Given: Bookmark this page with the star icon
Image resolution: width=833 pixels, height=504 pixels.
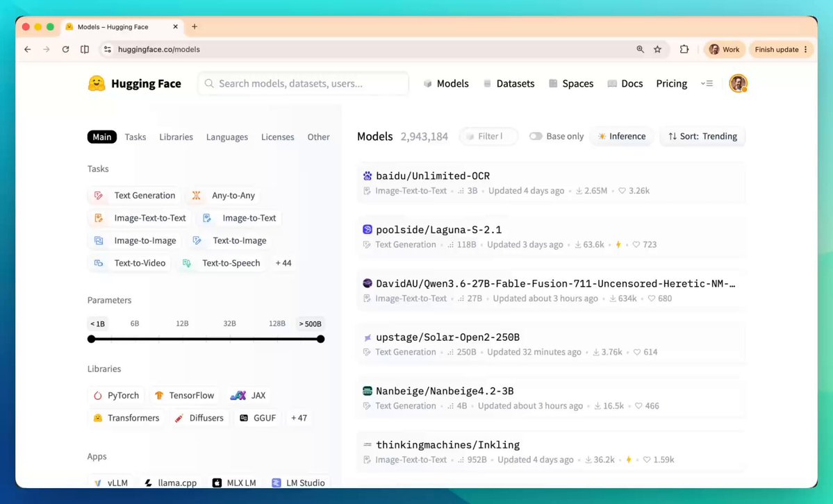Looking at the screenshot, I should coord(658,49).
